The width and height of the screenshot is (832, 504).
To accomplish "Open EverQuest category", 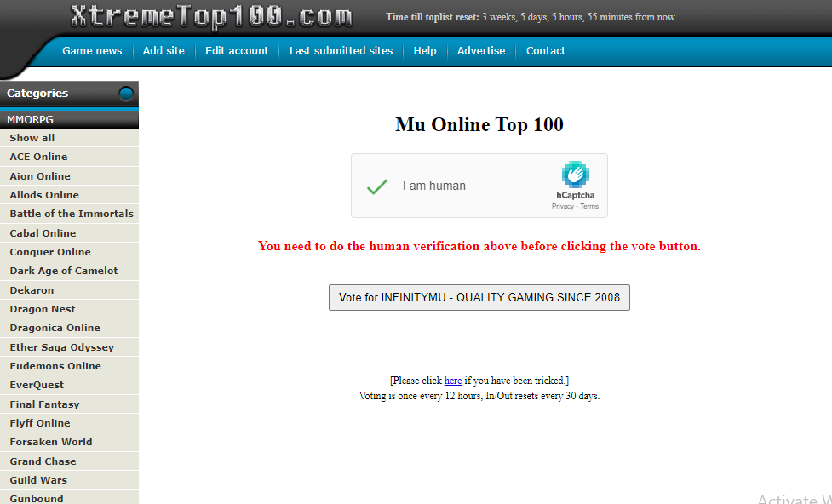I will (x=69, y=385).
